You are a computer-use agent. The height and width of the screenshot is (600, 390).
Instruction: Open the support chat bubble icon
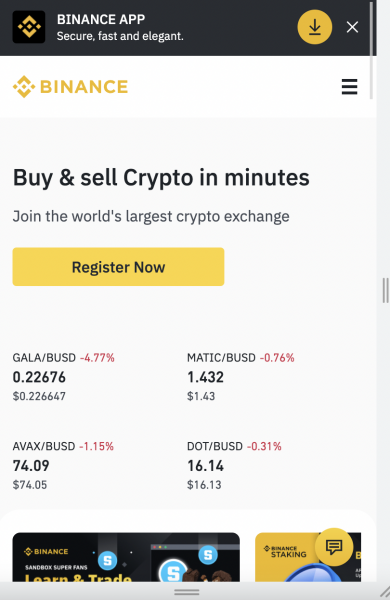pos(334,547)
